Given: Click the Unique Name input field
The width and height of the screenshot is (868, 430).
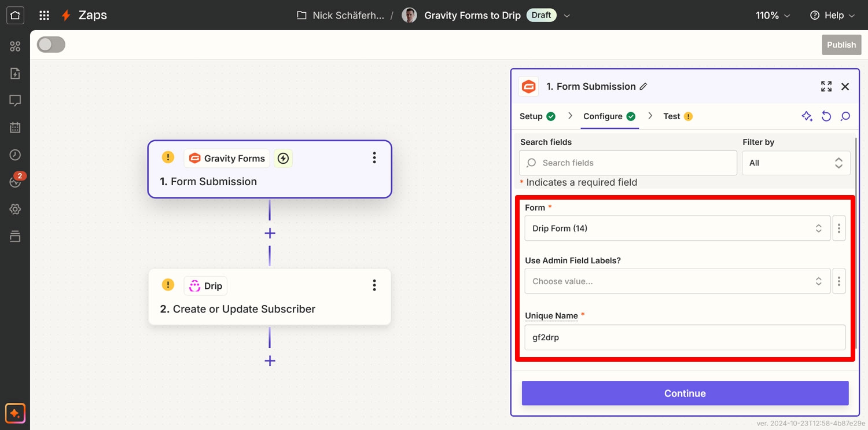Looking at the screenshot, I should click(685, 337).
